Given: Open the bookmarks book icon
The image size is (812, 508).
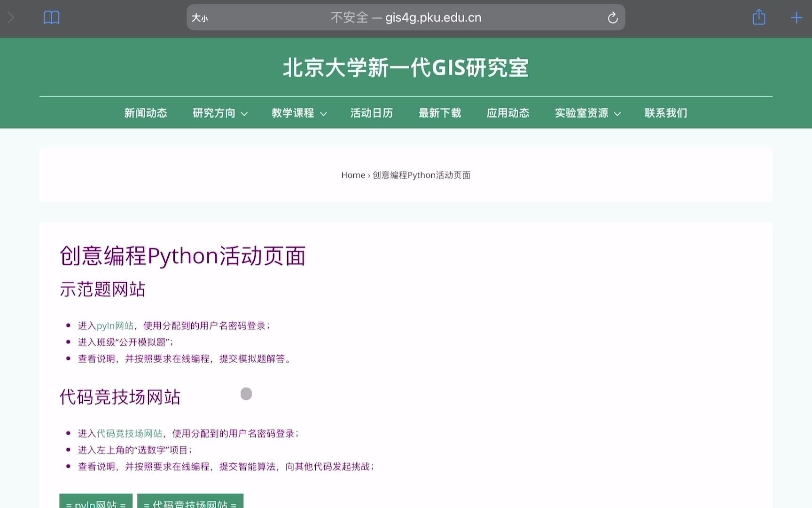Looking at the screenshot, I should point(52,18).
